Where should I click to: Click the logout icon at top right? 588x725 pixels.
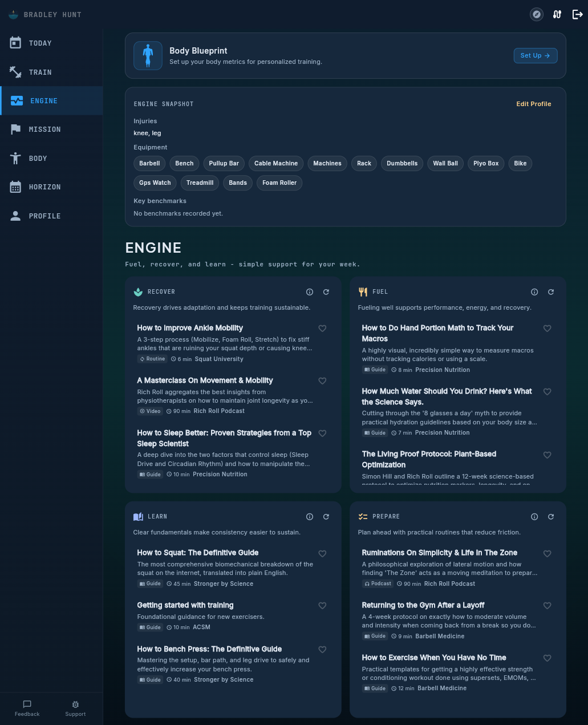[577, 14]
